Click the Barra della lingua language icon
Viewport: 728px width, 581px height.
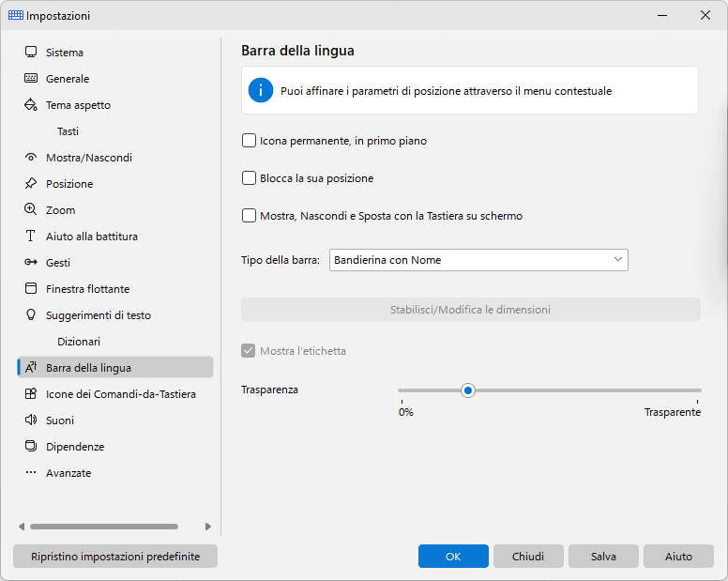click(31, 367)
